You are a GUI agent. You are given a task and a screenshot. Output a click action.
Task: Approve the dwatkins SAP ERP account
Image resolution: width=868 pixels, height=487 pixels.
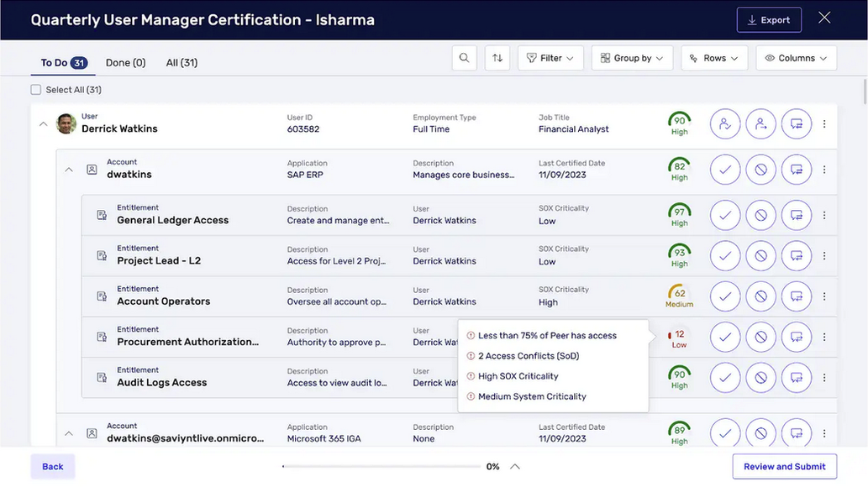click(x=724, y=170)
